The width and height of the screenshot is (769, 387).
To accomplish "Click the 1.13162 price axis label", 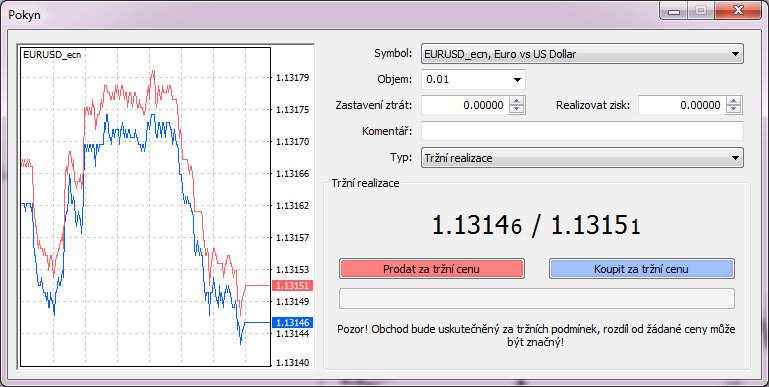I will pyautogui.click(x=293, y=206).
